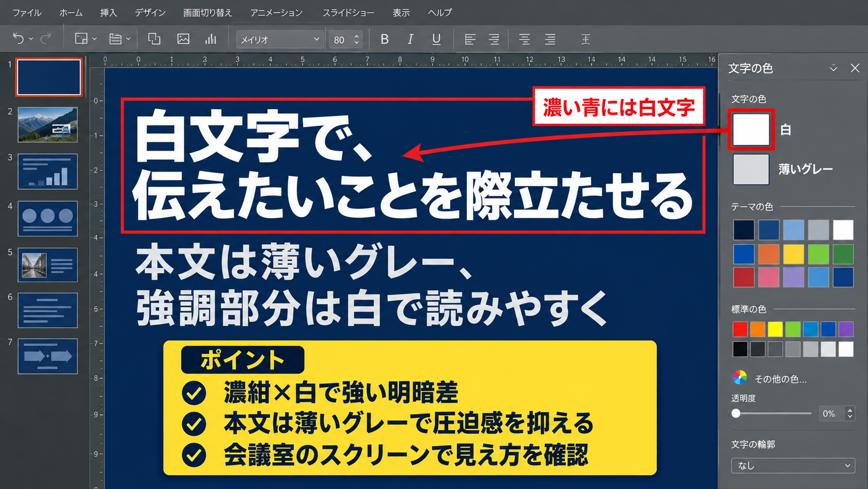Align text left

pyautogui.click(x=470, y=39)
